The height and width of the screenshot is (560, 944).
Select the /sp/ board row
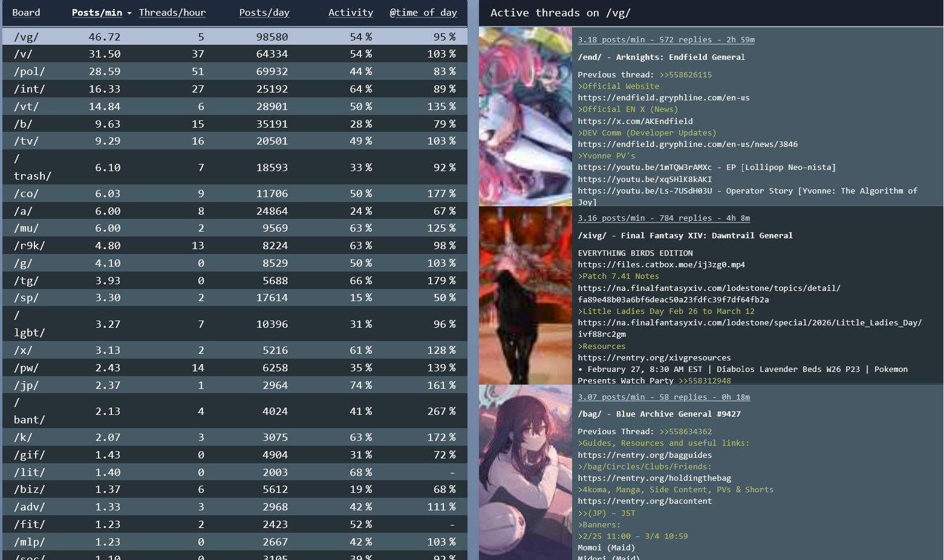tap(235, 298)
